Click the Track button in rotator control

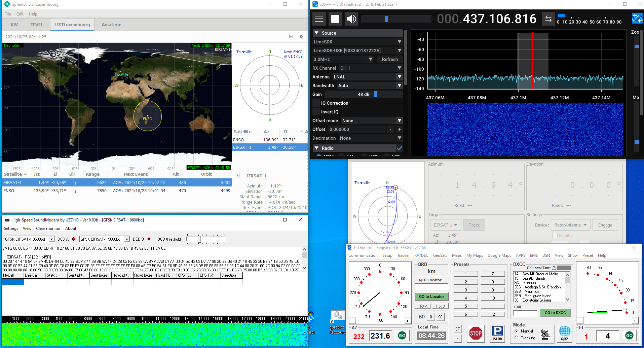coord(474,225)
